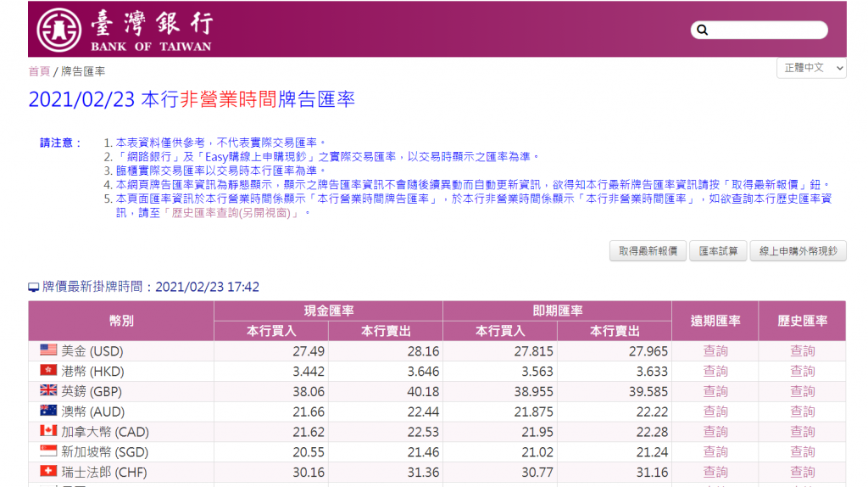Click the 遠期匯率 column header
The width and height of the screenshot is (868, 487).
tap(715, 321)
